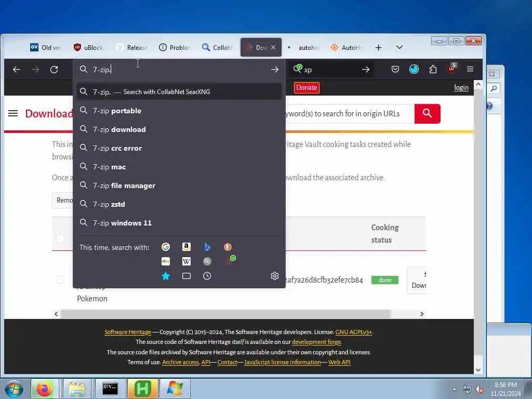532x399 pixels.
Task: Open JavaScript license information link
Action: tap(282, 362)
